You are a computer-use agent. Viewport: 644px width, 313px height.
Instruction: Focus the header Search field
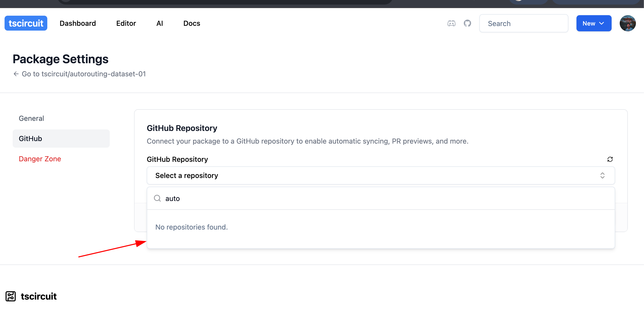(x=524, y=24)
